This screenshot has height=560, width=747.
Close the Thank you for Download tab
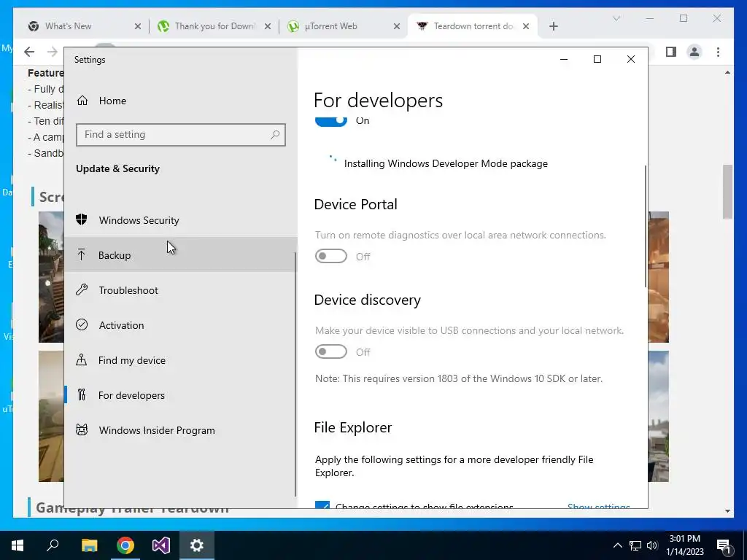pyautogui.click(x=268, y=26)
